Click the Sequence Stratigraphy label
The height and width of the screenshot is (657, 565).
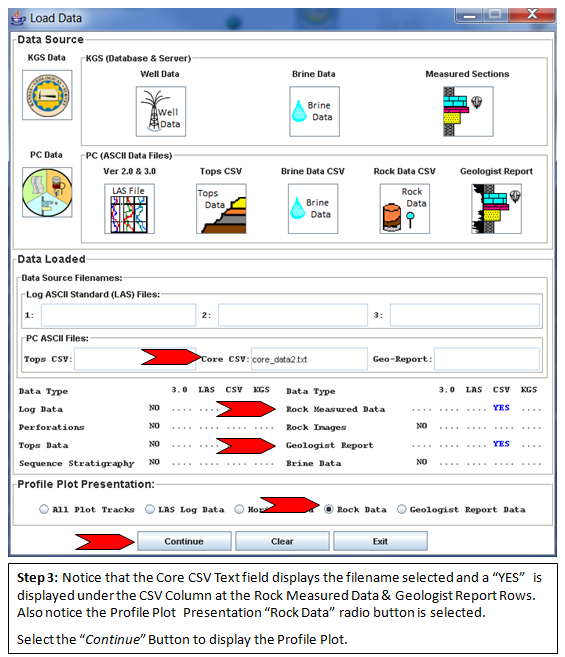(77, 463)
